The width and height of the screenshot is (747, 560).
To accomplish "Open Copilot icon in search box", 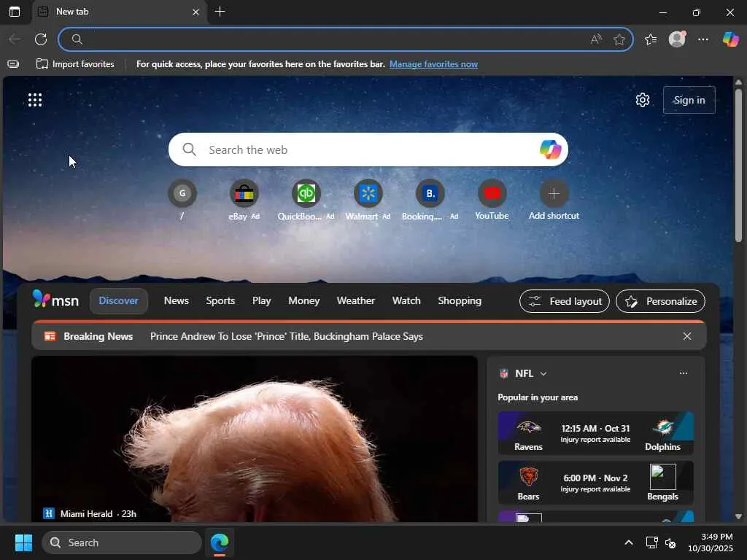I will (550, 149).
